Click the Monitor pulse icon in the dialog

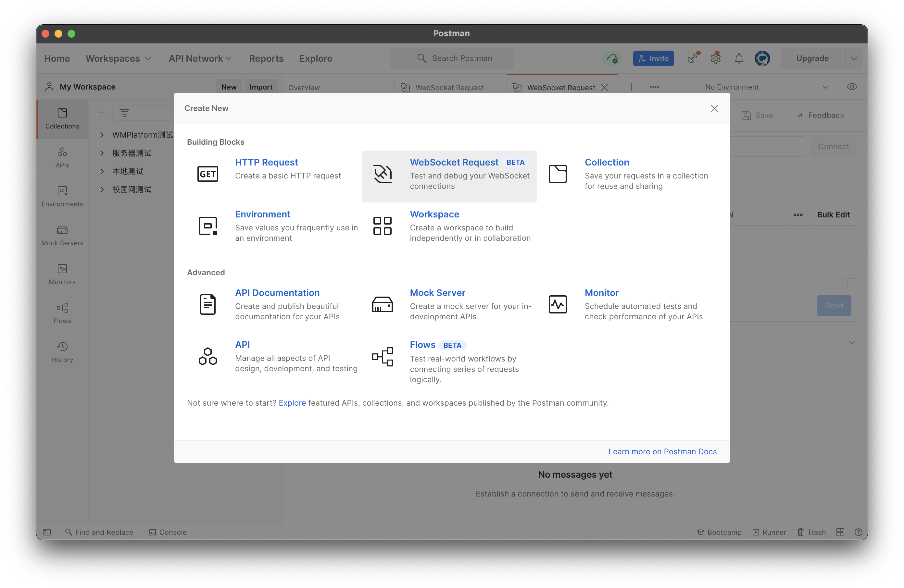coord(558,304)
